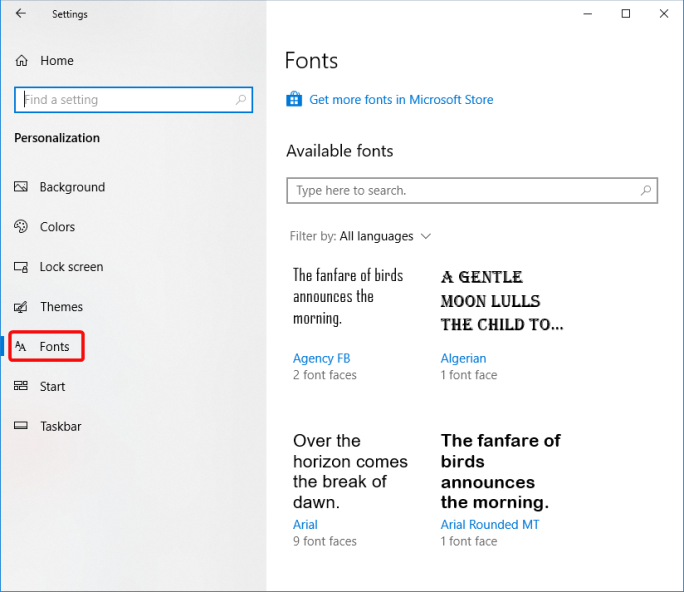This screenshot has height=592, width=684.
Task: Click the Arial Rounded MT preview text
Action: (x=500, y=471)
